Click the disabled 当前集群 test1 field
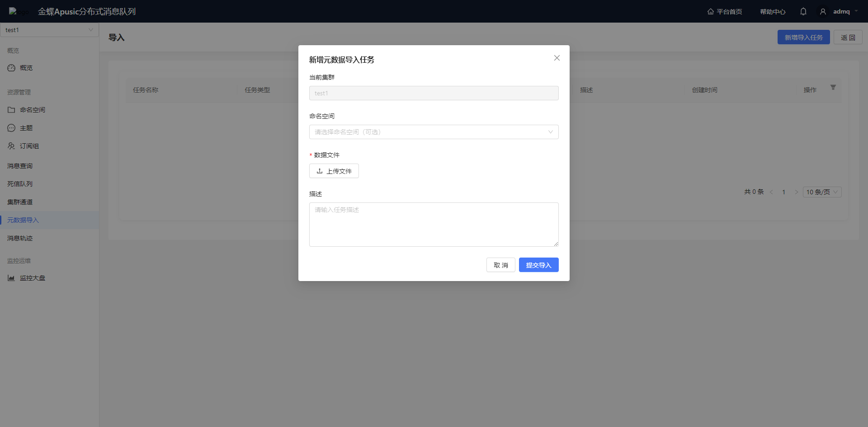The width and height of the screenshot is (868, 427). click(x=434, y=93)
